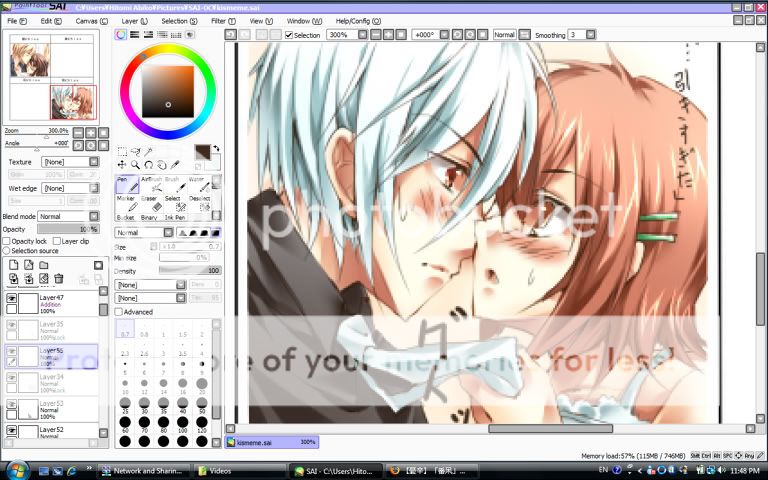The height and width of the screenshot is (480, 768).
Task: Open the first [None] brush shape dropdown
Action: point(150,285)
